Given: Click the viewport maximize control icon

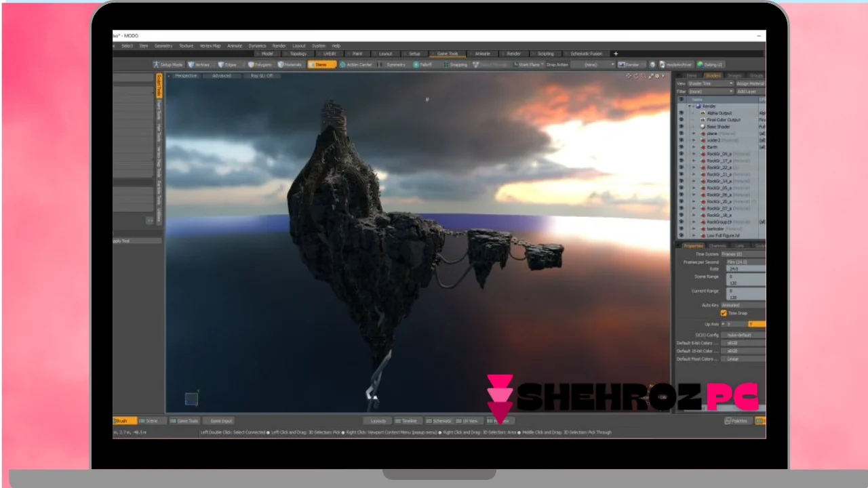Looking at the screenshot, I should pyautogui.click(x=651, y=76).
